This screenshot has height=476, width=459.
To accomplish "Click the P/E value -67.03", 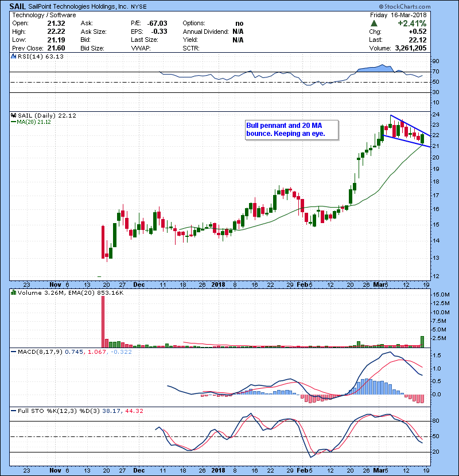I will pos(157,24).
